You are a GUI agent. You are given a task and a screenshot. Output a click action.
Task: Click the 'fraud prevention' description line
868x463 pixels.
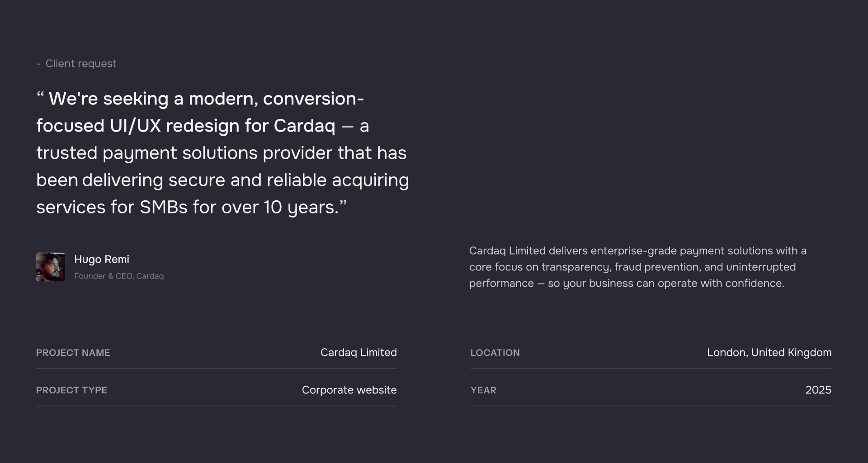tap(632, 267)
